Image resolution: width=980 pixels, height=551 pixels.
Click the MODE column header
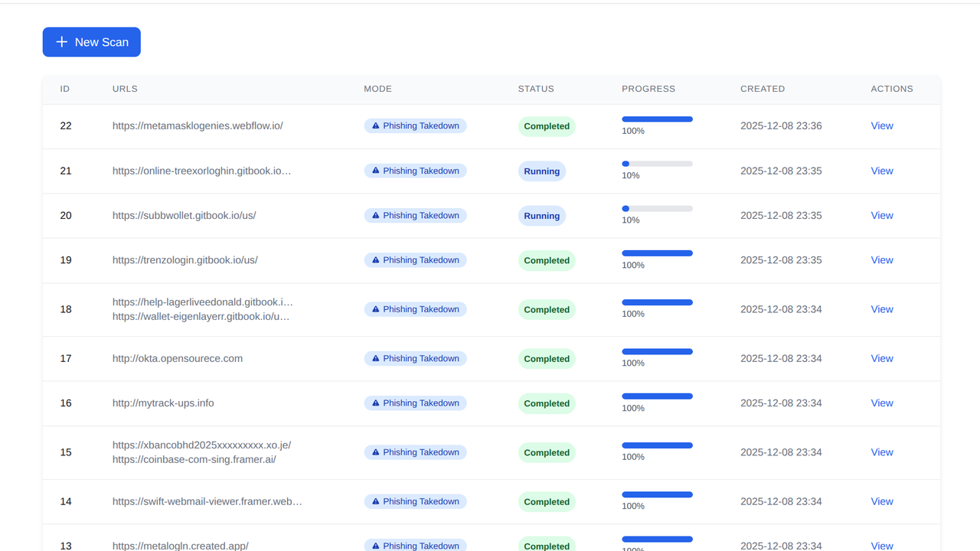pyautogui.click(x=377, y=89)
